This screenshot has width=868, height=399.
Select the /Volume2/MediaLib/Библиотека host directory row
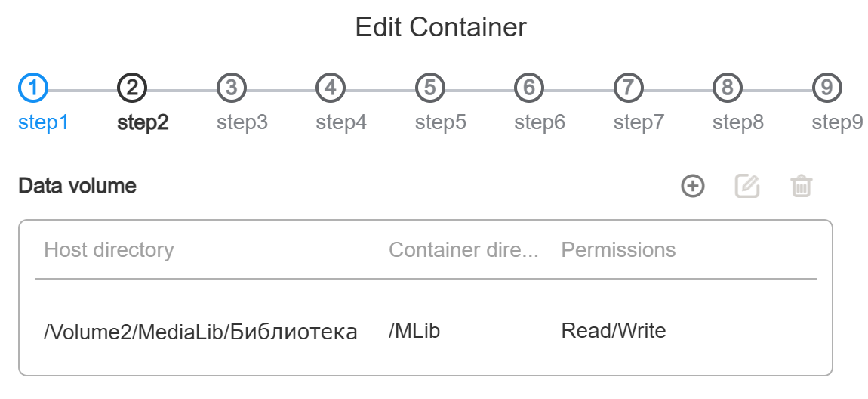click(x=201, y=331)
